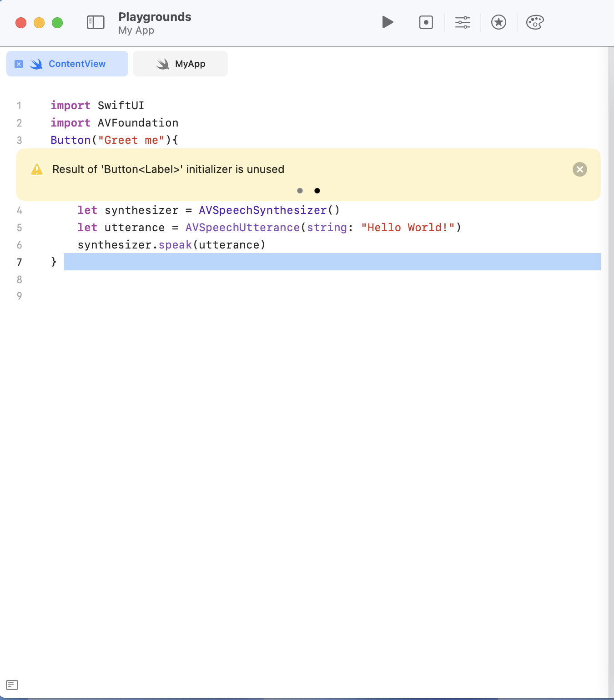The width and height of the screenshot is (614, 700).
Task: Click the yellow warning triangle icon
Action: coord(37,169)
